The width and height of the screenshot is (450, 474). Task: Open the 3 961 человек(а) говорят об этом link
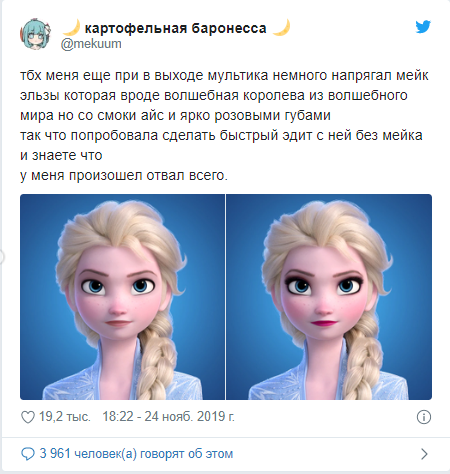click(x=136, y=454)
